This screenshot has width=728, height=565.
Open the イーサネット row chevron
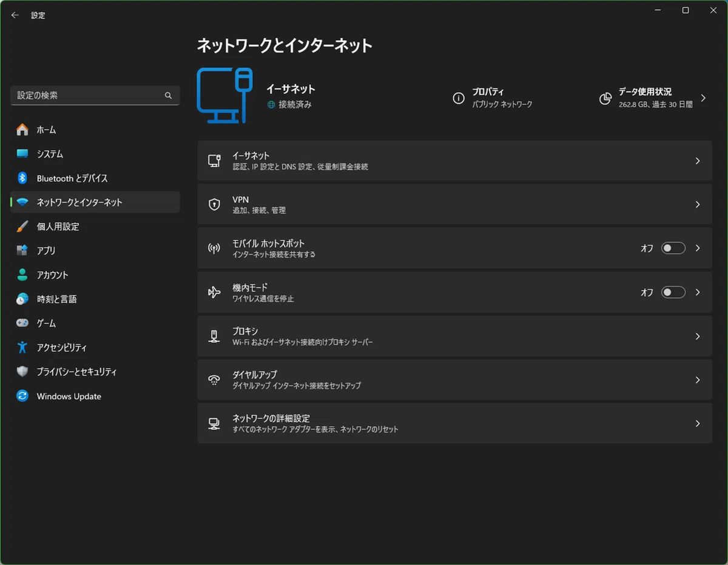tap(698, 161)
